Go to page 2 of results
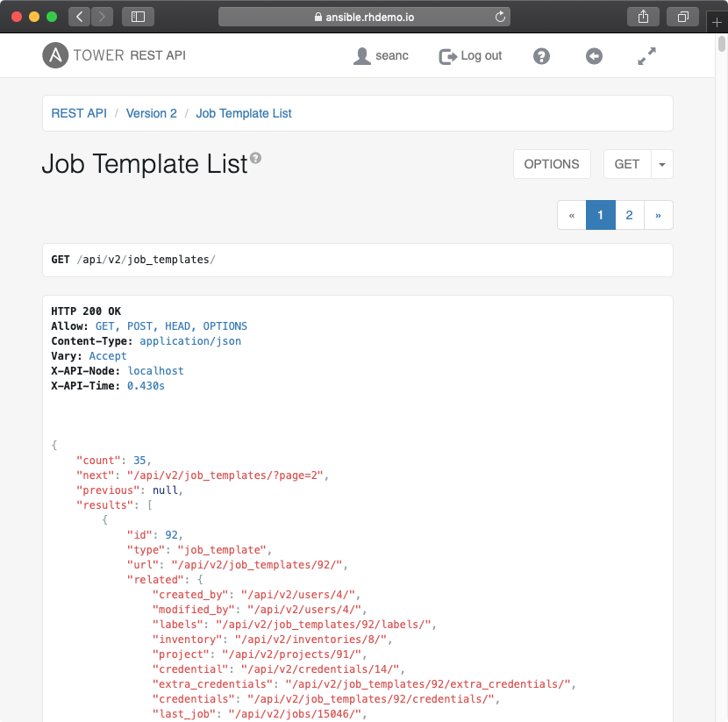728x722 pixels. (629, 215)
